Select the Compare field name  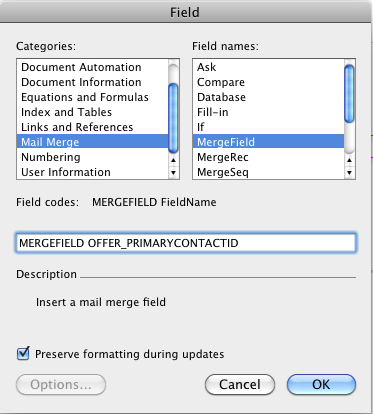268,82
